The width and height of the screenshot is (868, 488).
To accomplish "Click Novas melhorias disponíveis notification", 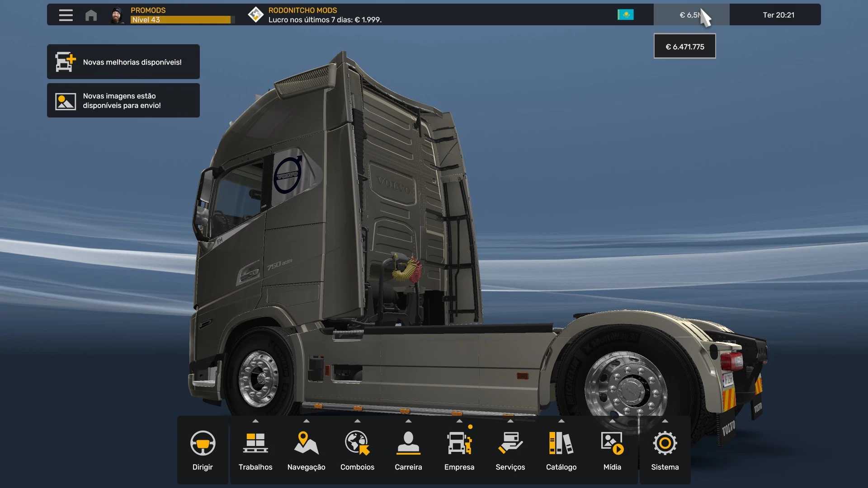I will [x=123, y=62].
